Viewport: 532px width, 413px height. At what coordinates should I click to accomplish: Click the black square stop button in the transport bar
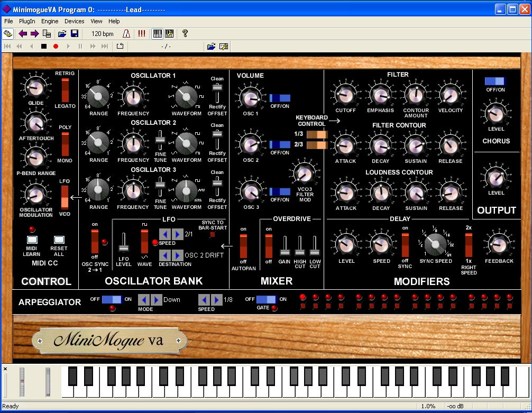44,46
